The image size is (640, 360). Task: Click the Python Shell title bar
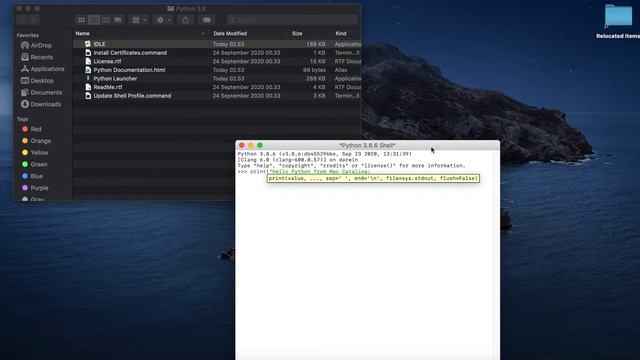point(367,145)
